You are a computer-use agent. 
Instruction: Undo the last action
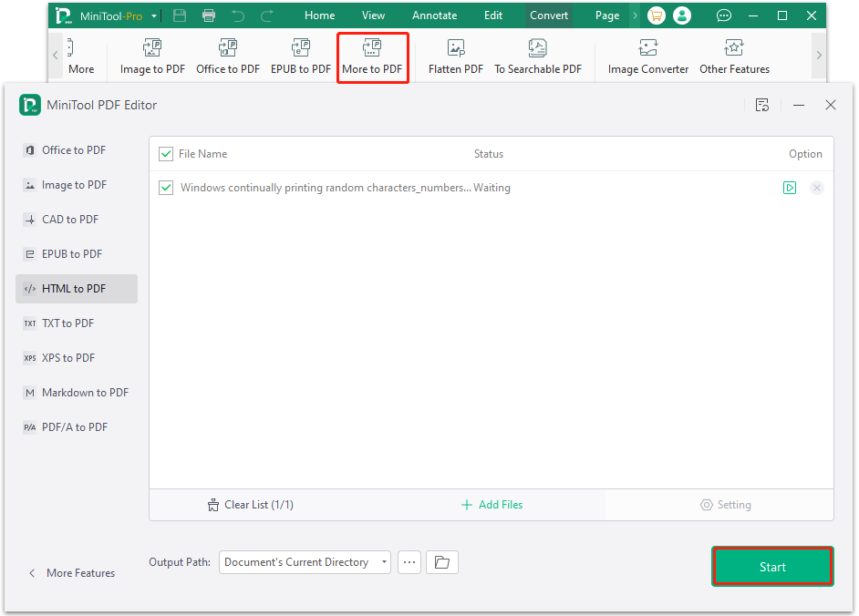(238, 15)
